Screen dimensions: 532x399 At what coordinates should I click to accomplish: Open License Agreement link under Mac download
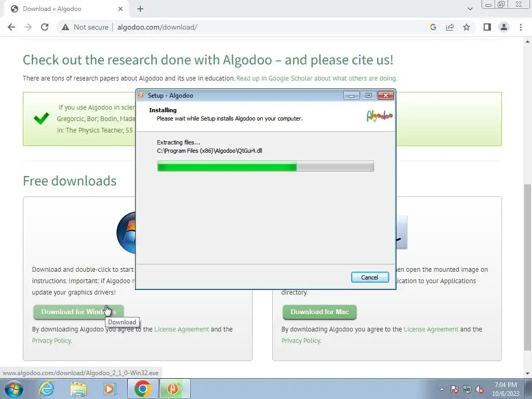pos(431,329)
